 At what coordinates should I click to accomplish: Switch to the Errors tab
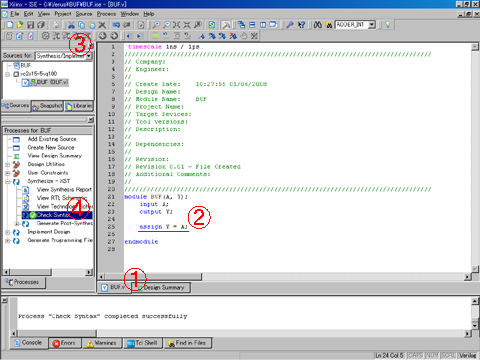click(x=65, y=343)
